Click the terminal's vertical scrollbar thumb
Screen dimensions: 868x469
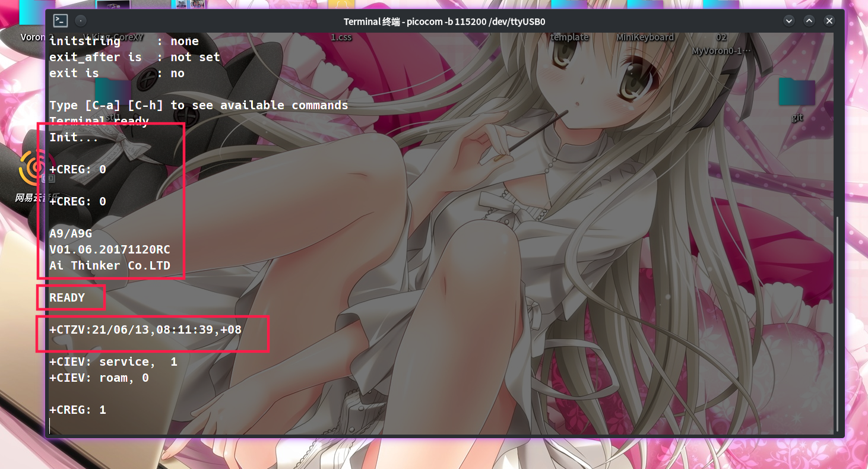(x=837, y=324)
